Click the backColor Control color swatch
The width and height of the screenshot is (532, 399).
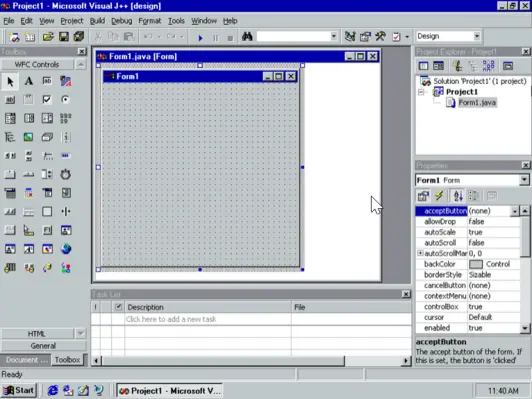coord(476,264)
